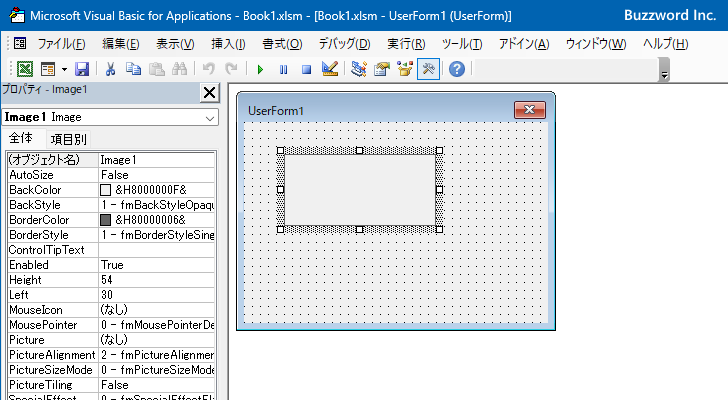Click the (オブジェクト名) value Image1
The image size is (728, 400).
click(156, 160)
